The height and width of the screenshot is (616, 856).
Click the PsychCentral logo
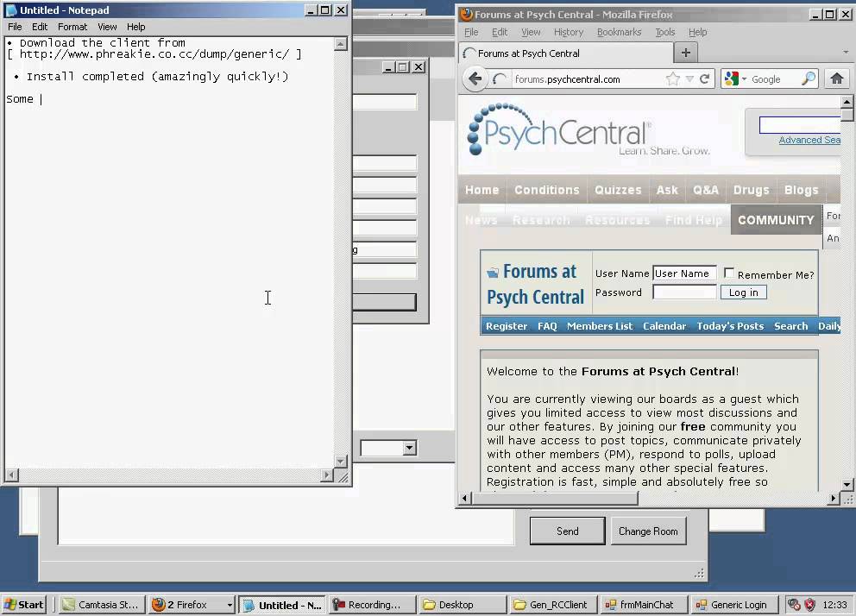click(588, 130)
